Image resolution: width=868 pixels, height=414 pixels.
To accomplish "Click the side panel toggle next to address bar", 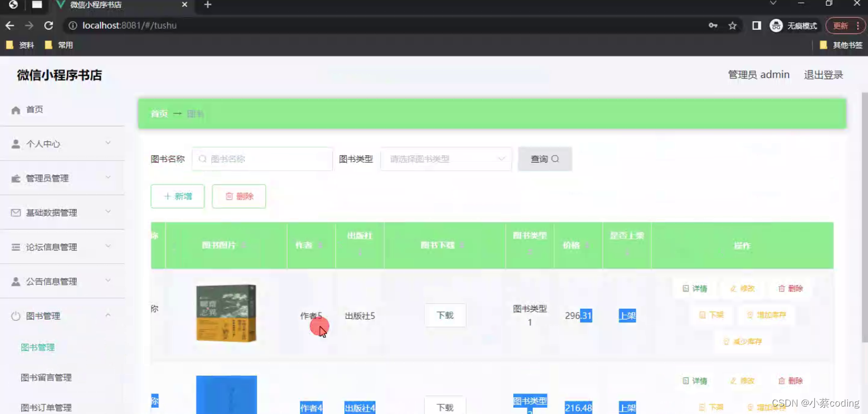I will [756, 25].
